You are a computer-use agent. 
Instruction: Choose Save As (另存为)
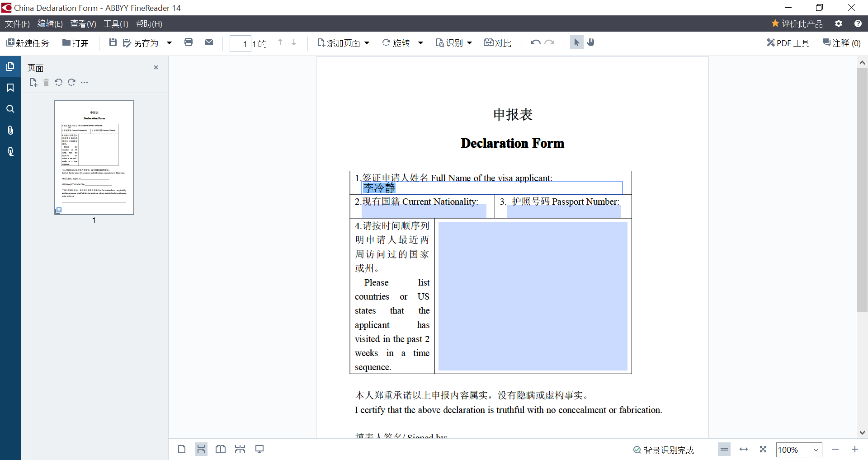(x=141, y=43)
